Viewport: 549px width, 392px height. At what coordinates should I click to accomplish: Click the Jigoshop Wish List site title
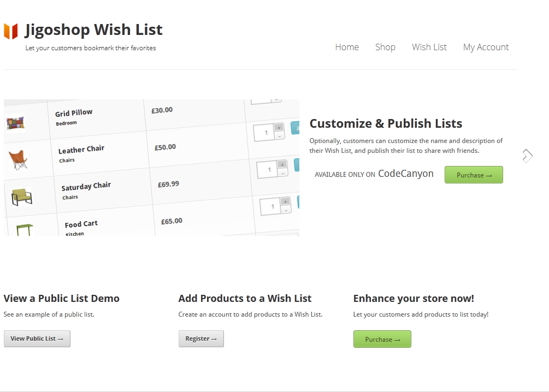pyautogui.click(x=94, y=29)
